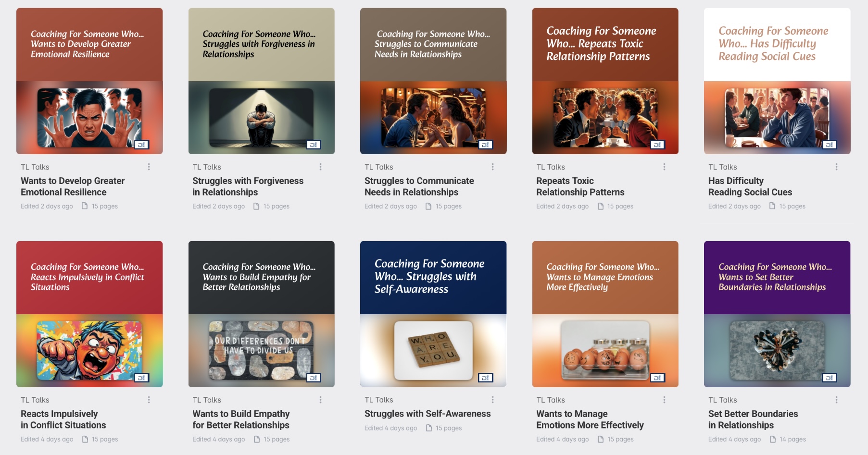Click page count icon under Manage Emotions card
This screenshot has width=868, height=455.
pos(601,439)
